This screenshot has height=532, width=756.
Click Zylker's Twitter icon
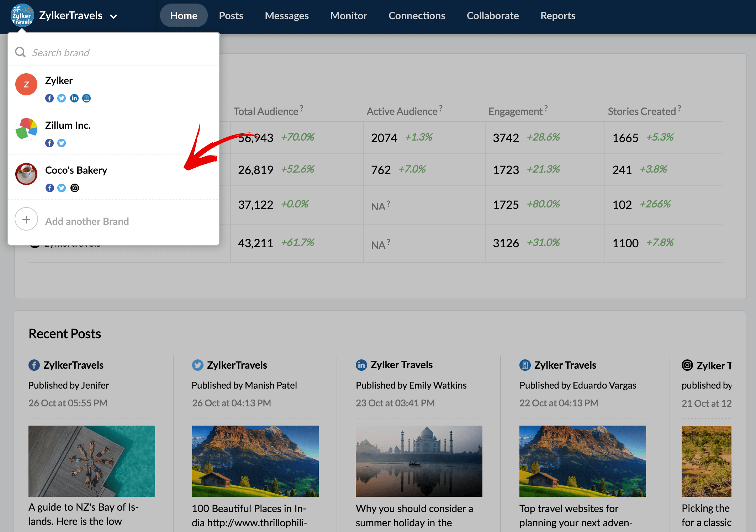[x=62, y=98]
